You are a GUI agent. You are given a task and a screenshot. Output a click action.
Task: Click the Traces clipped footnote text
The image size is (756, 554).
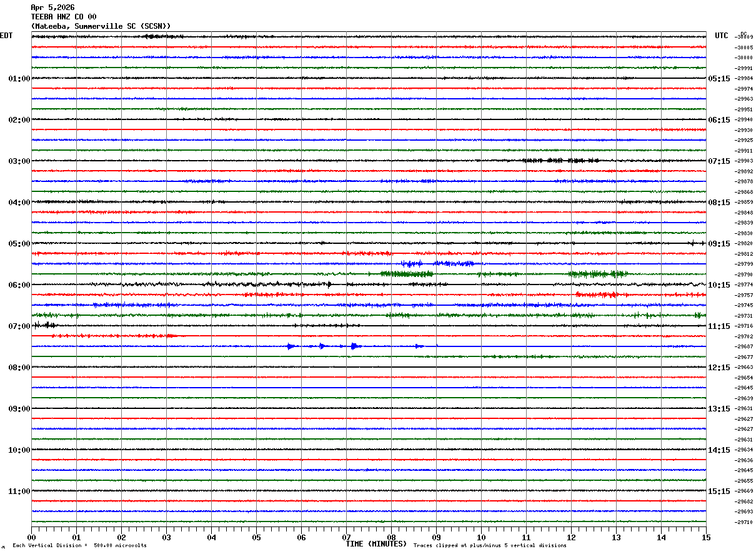pos(490,546)
